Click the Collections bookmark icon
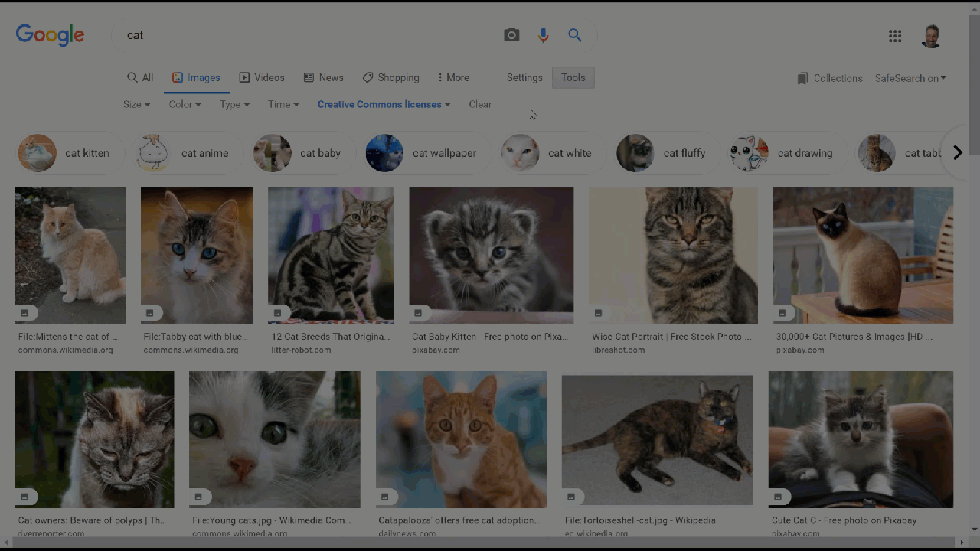Viewport: 980px width, 551px height. [x=802, y=78]
